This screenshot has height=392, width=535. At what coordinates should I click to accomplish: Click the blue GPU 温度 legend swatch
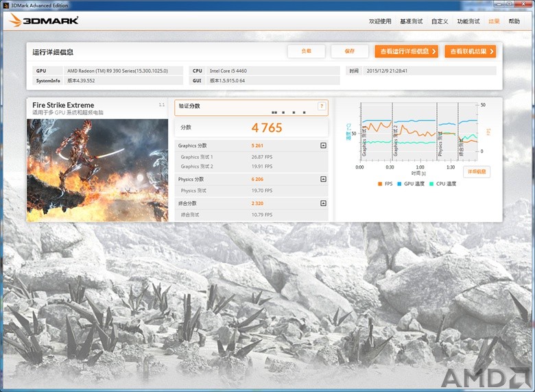coord(399,184)
